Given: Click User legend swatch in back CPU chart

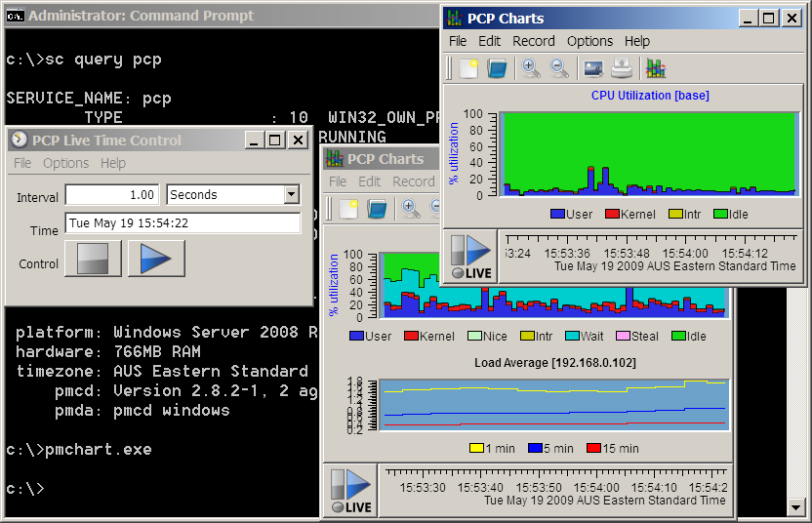Looking at the screenshot, I should click(357, 336).
